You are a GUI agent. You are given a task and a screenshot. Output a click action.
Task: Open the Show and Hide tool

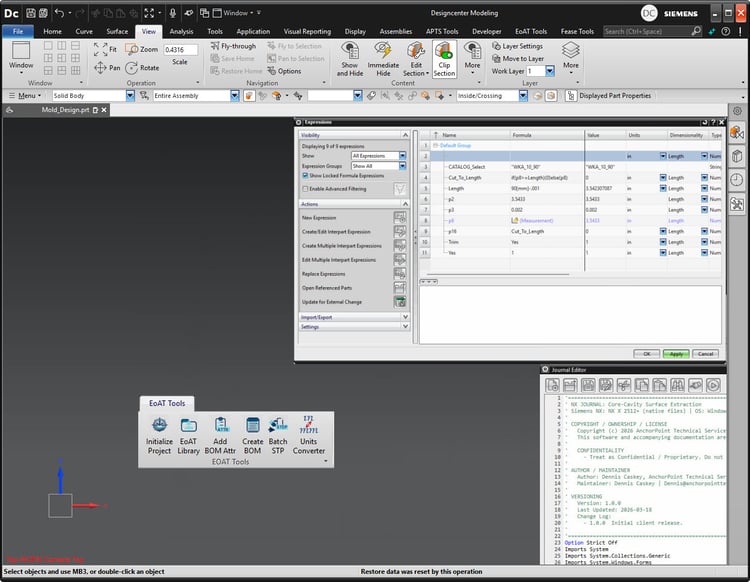(x=350, y=59)
